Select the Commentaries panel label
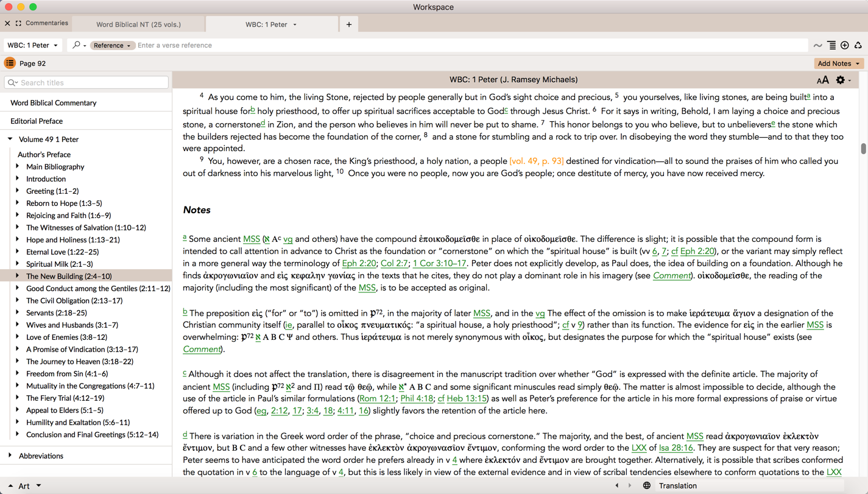Image resolution: width=868 pixels, height=494 pixels. [47, 23]
